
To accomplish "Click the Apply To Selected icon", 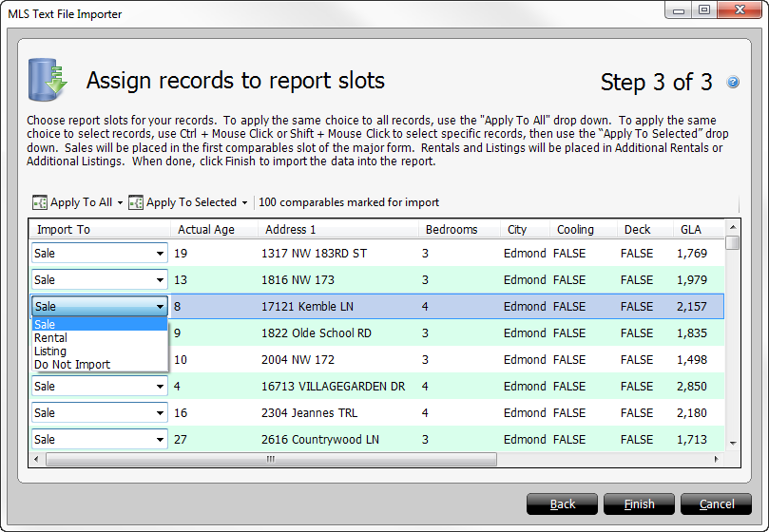I will [136, 202].
